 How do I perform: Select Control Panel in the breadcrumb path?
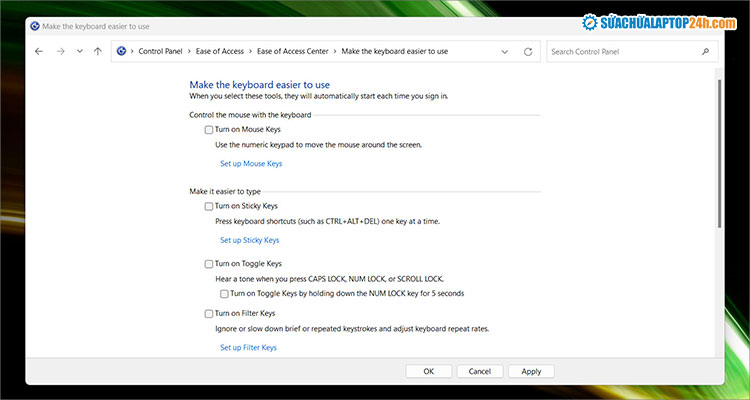(160, 51)
